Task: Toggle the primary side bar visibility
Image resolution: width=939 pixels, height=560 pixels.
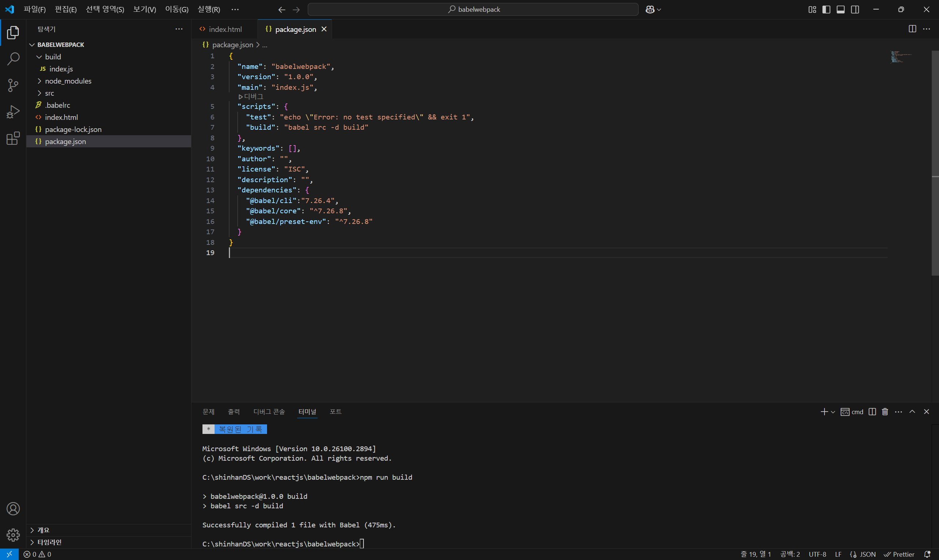Action: (826, 10)
